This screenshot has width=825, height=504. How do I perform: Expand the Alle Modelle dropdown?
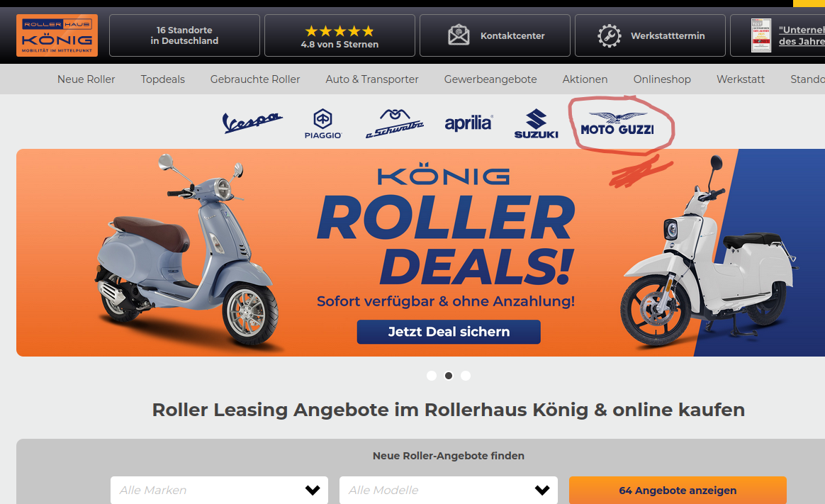pyautogui.click(x=448, y=490)
